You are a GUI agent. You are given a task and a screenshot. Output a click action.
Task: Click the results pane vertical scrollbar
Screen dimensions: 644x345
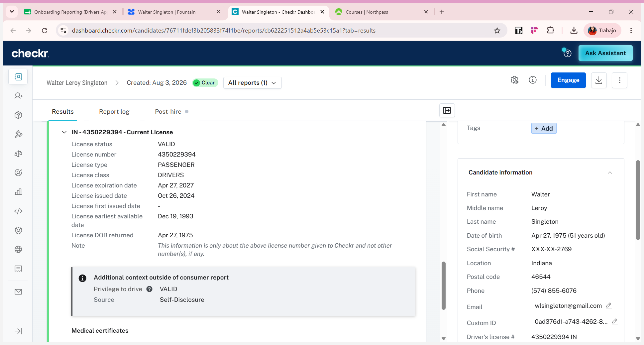click(443, 286)
